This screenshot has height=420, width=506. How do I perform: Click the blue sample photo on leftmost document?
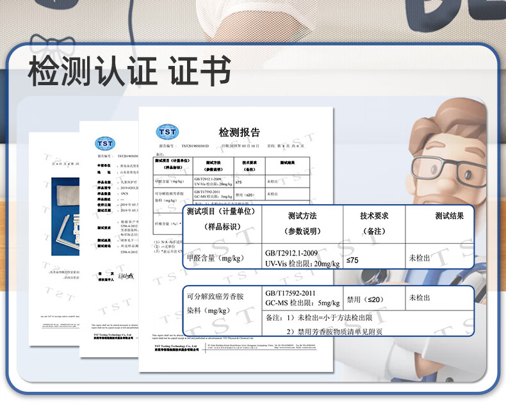pos(65,216)
